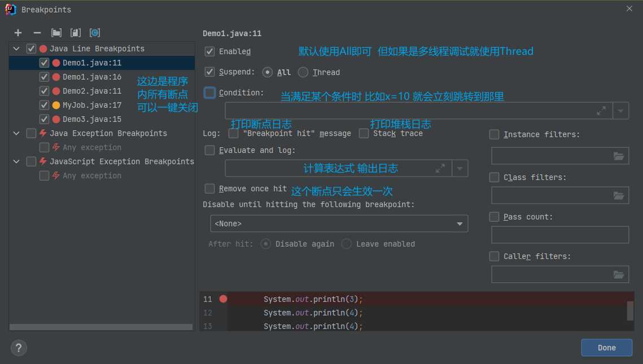This screenshot has height=364, width=643.
Task: Click the Instance filters folder icon
Action: [x=618, y=156]
